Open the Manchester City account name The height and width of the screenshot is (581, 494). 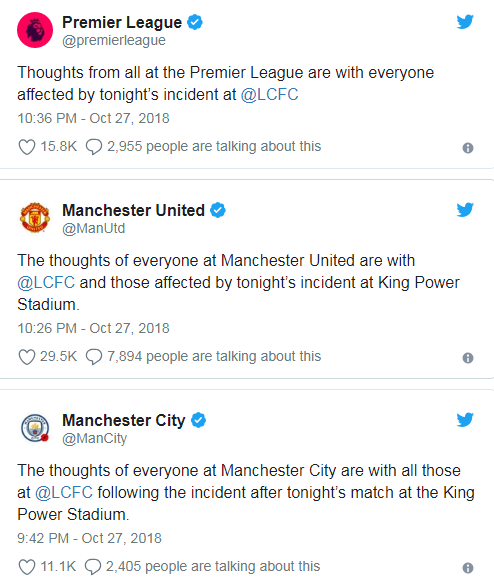click(123, 421)
